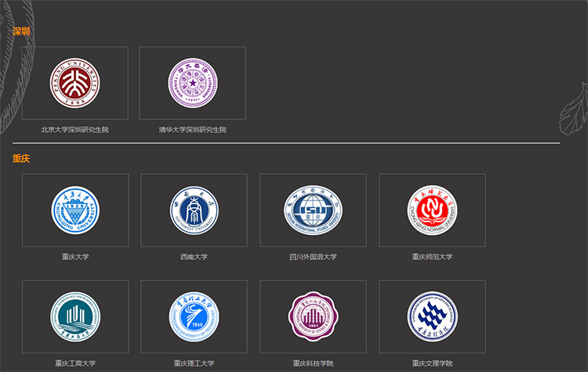
Task: Click the Chongqing Technology and Business University logo
Action: (75, 316)
